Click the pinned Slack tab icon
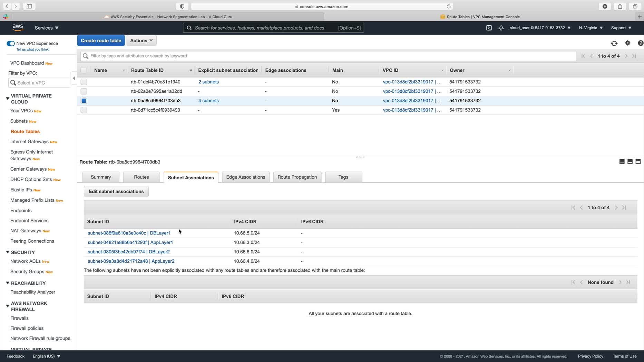644x362 pixels. coord(6,17)
